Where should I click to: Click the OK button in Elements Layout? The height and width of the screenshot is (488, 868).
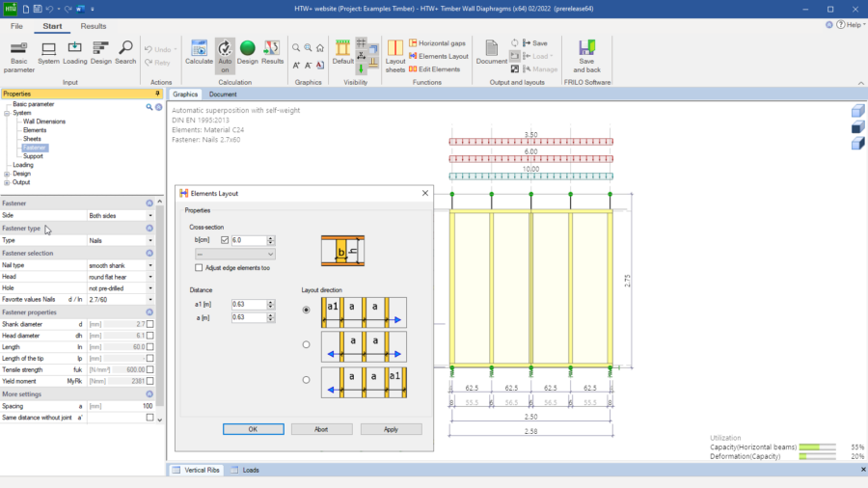(254, 429)
